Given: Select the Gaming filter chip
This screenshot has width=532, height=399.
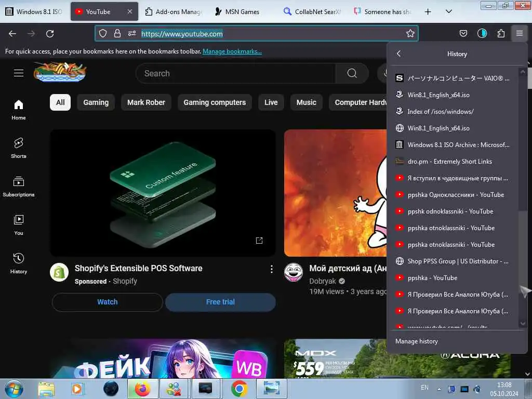Looking at the screenshot, I should coord(96,102).
